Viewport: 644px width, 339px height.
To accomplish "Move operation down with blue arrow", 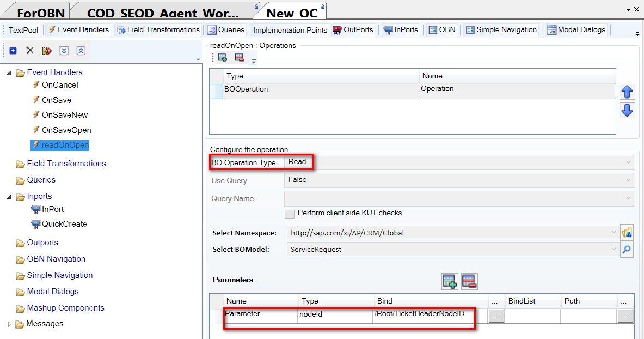I will point(627,110).
